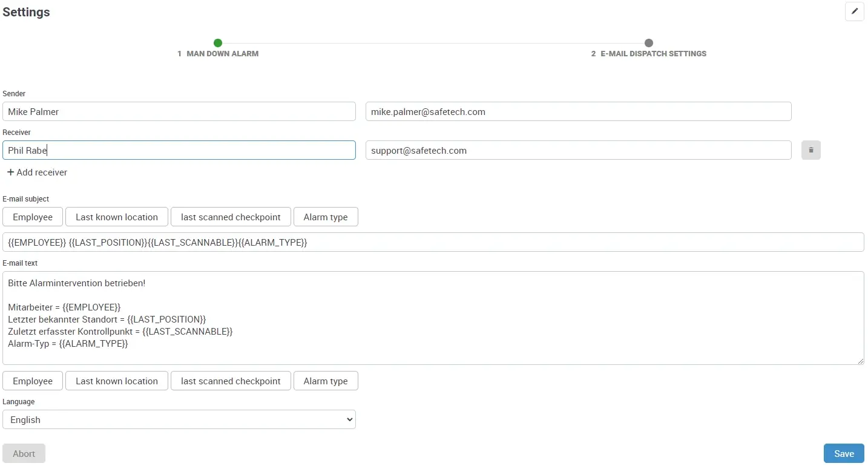Delete the support@safetech.com receiver via trash icon
Viewport: 868px width, 469px height.
[810, 150]
